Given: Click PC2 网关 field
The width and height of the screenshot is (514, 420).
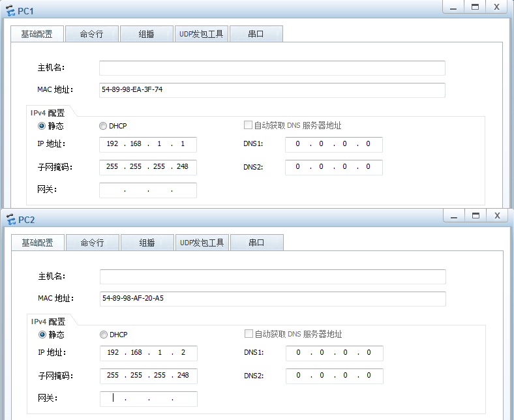Looking at the screenshot, I should pos(149,398).
